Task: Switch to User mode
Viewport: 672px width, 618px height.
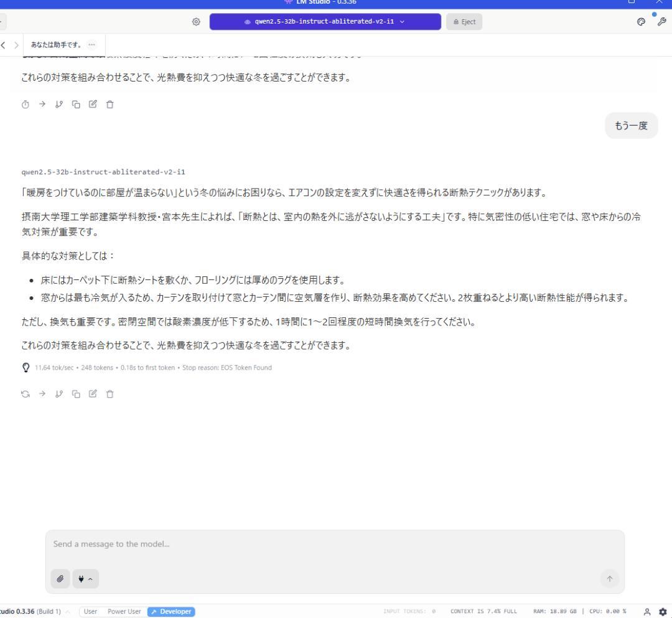Action: (x=90, y=612)
